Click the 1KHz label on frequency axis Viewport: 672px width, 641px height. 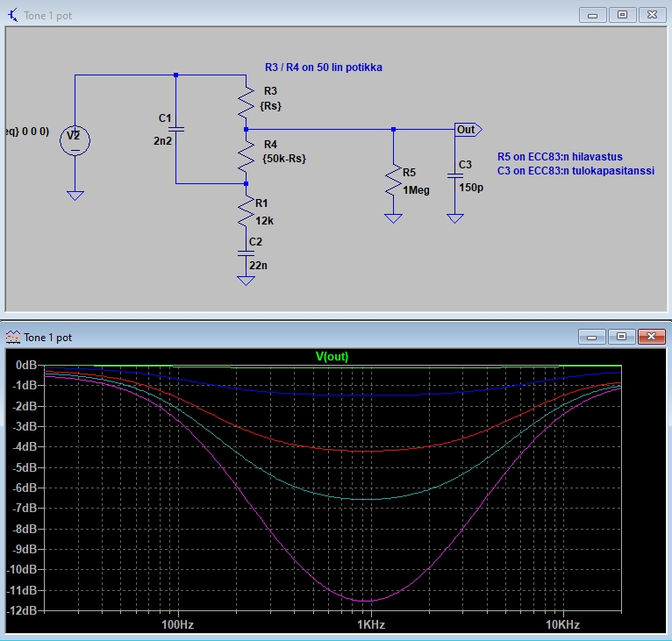[x=370, y=625]
